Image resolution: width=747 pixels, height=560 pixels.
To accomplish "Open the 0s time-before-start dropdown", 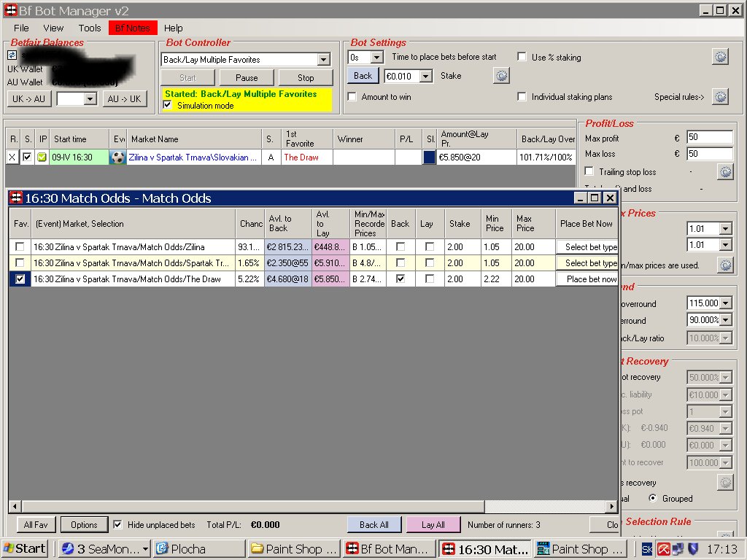I will (x=377, y=58).
